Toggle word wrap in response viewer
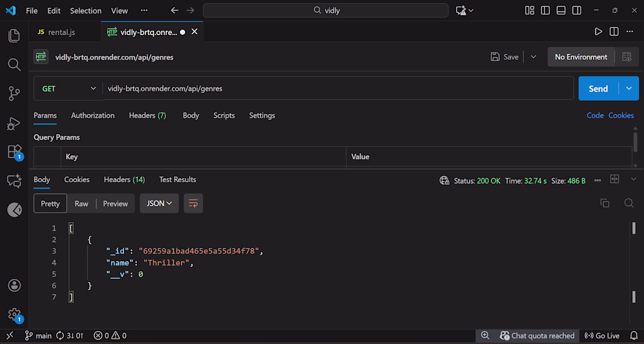This screenshot has height=344, width=644. [x=193, y=203]
